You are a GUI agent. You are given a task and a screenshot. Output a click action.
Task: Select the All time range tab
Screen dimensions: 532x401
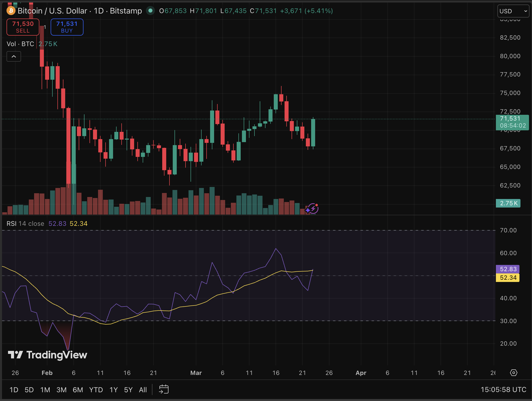[x=143, y=390]
